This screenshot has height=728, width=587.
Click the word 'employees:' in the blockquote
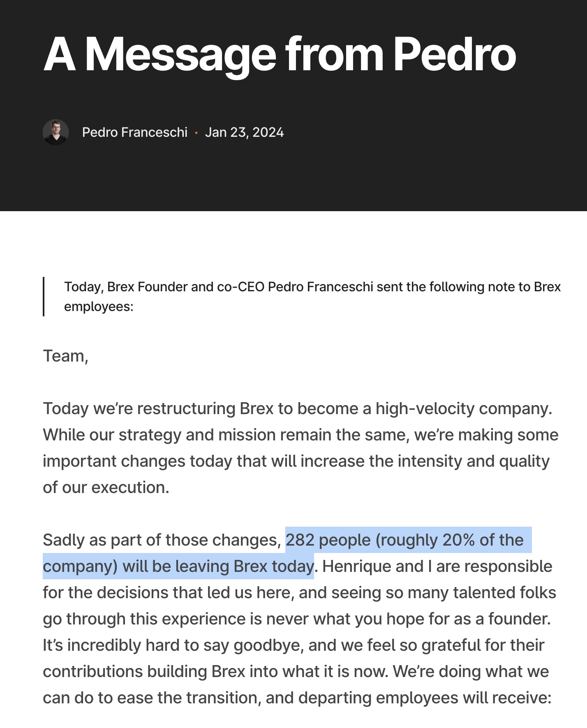pyautogui.click(x=99, y=307)
